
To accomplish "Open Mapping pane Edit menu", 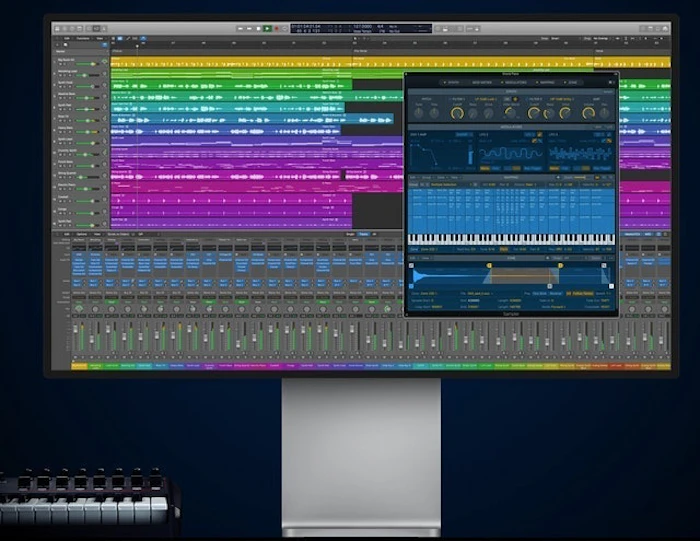I will tap(413, 178).
